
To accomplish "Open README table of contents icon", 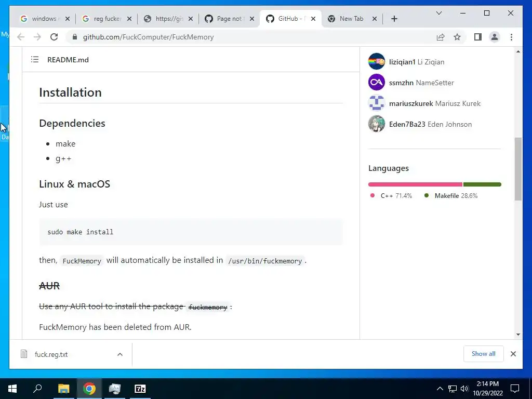I will coord(35,60).
